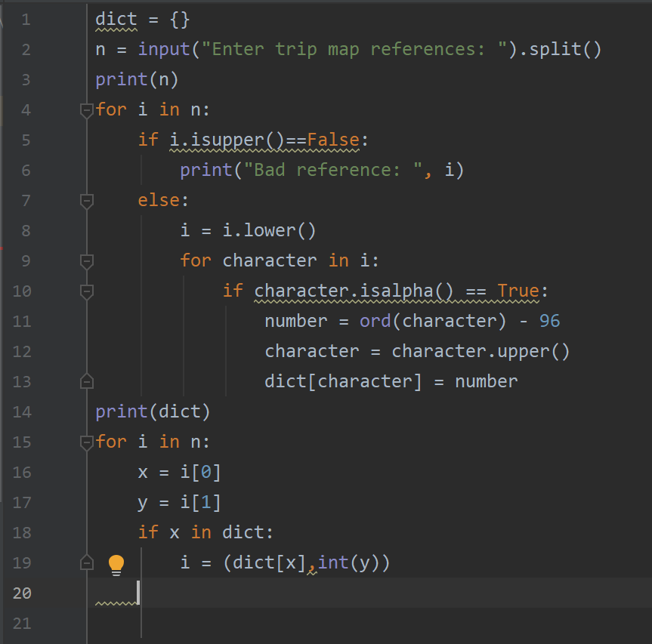This screenshot has width=652, height=644.
Task: Click the 'ord' function on line 11
Action: tap(375, 321)
